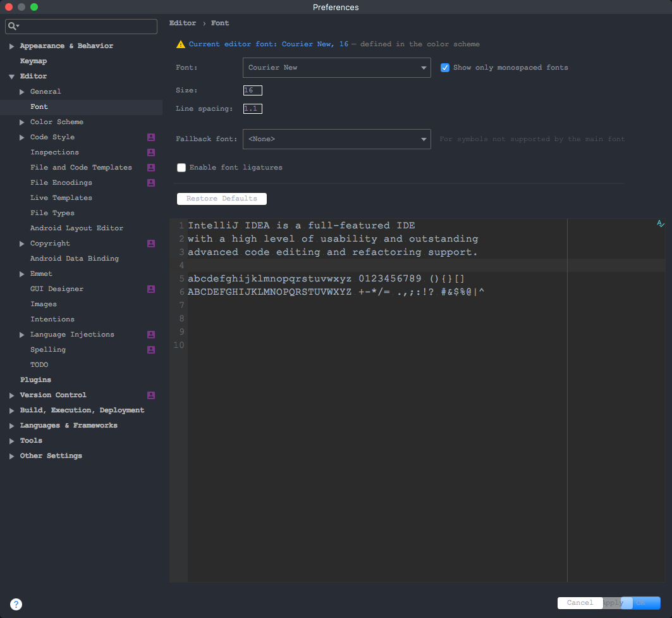Click the Line spacing input field
This screenshot has height=618, width=672.
252,109
